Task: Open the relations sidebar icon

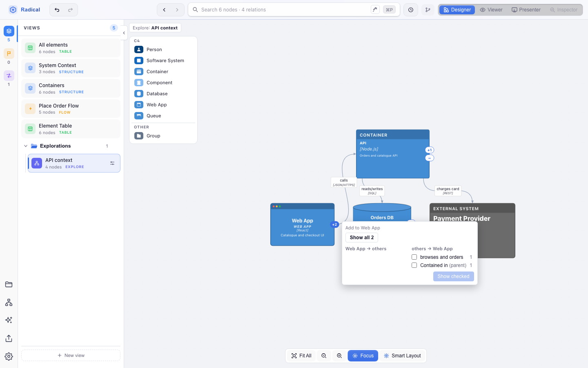Action: (x=9, y=76)
